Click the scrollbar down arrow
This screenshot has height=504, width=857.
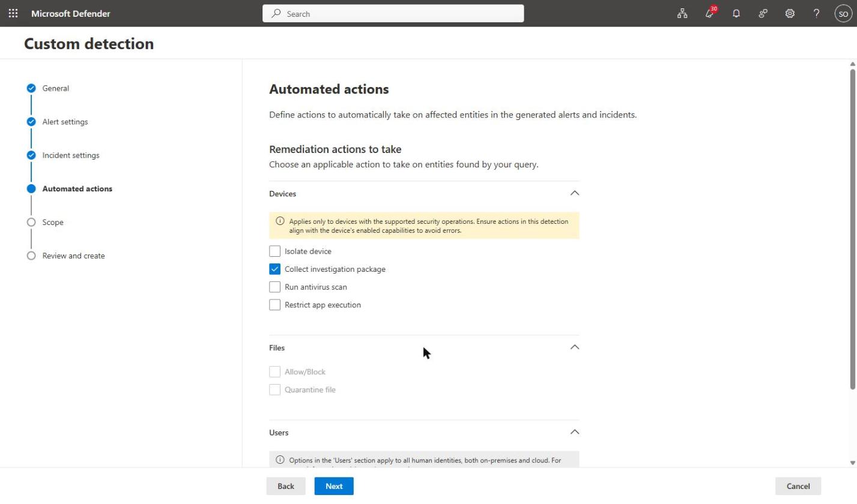(853, 463)
